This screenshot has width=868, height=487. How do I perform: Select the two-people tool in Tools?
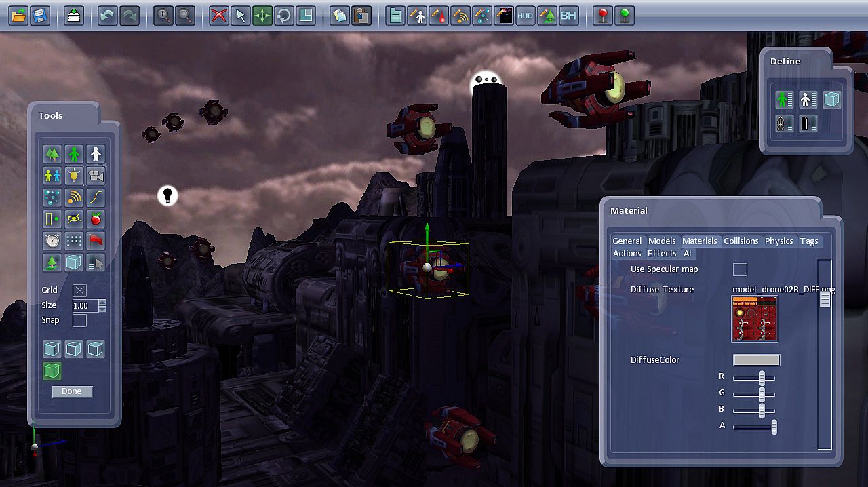click(52, 176)
